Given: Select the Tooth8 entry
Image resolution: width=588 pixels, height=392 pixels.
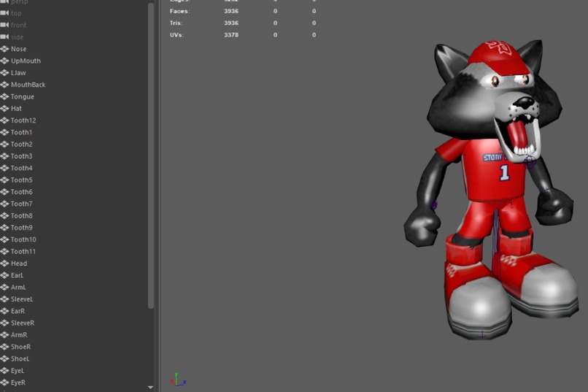Looking at the screenshot, I should 21,215.
